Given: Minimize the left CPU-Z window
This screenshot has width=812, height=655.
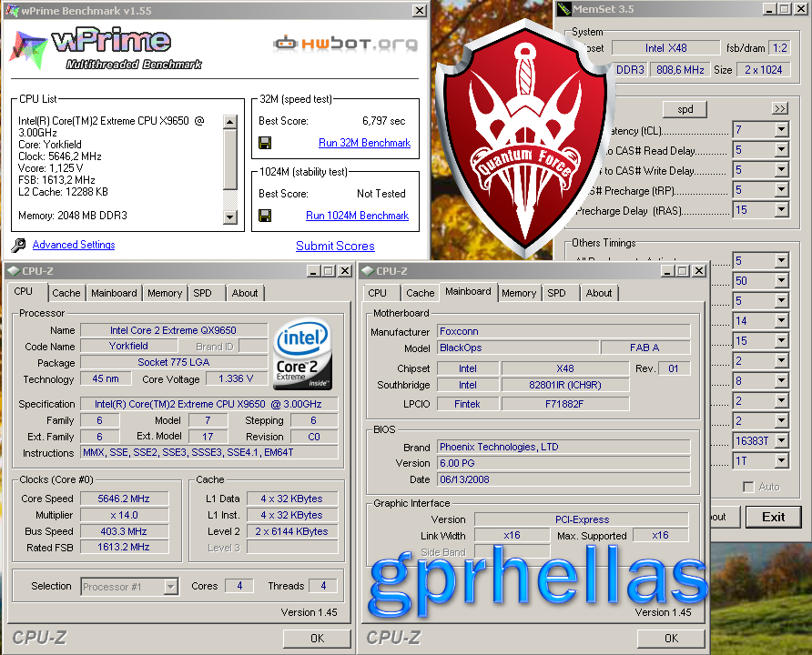Looking at the screenshot, I should [313, 270].
